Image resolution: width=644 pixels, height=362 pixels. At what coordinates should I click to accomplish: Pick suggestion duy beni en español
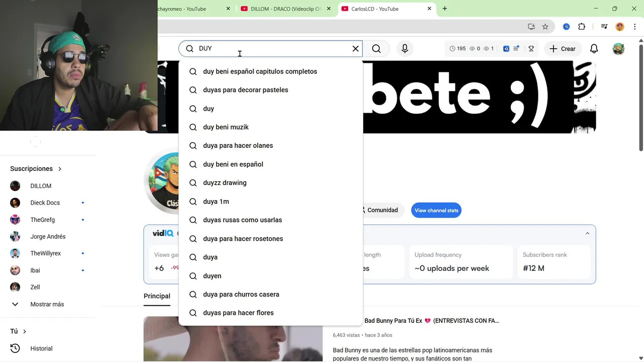click(x=271, y=164)
